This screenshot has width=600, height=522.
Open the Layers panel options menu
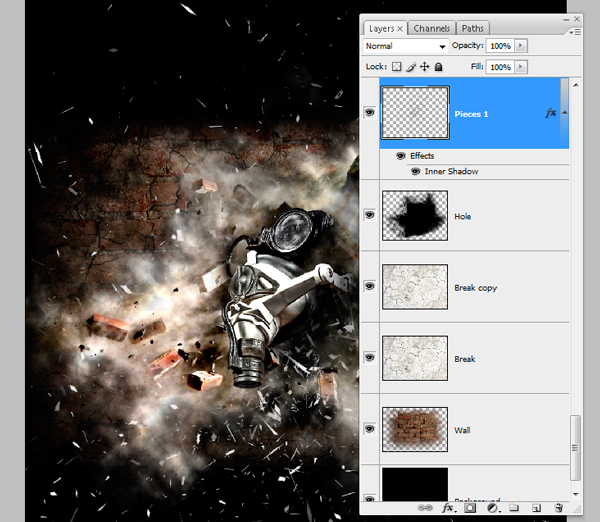pos(575,32)
